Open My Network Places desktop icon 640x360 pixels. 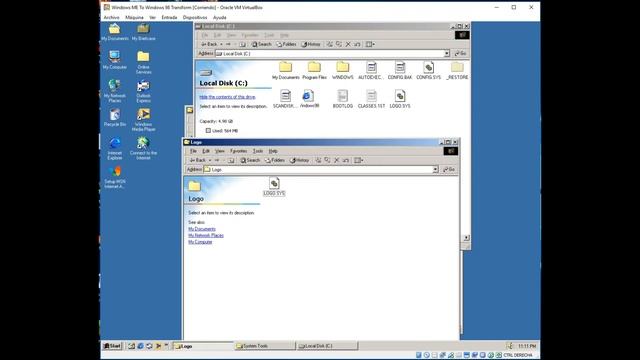tap(115, 91)
